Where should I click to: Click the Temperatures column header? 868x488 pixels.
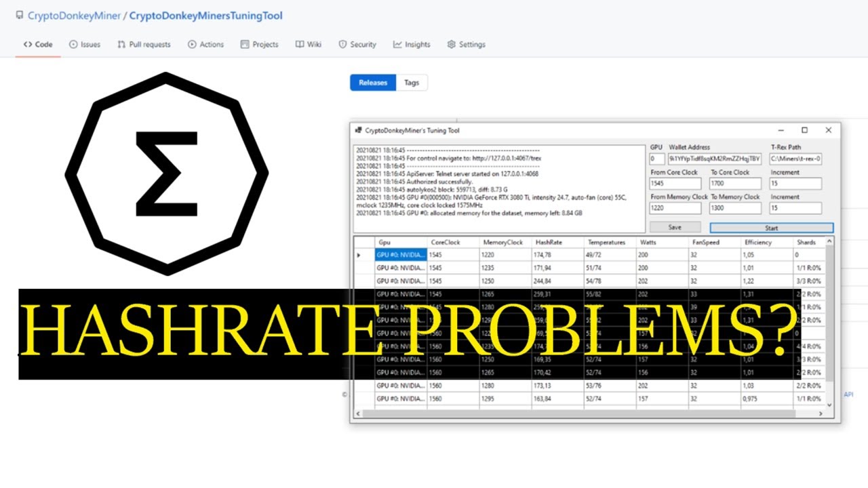(610, 242)
